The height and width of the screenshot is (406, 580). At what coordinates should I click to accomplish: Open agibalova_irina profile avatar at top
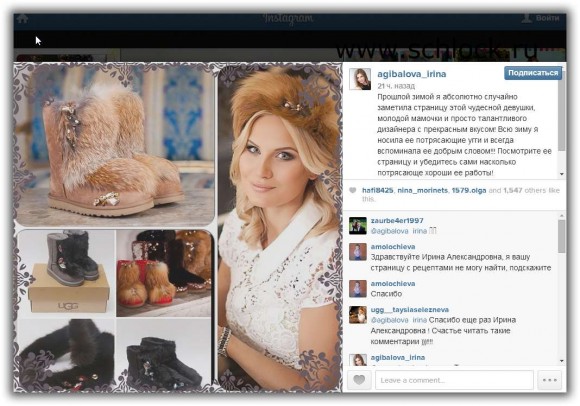(360, 79)
